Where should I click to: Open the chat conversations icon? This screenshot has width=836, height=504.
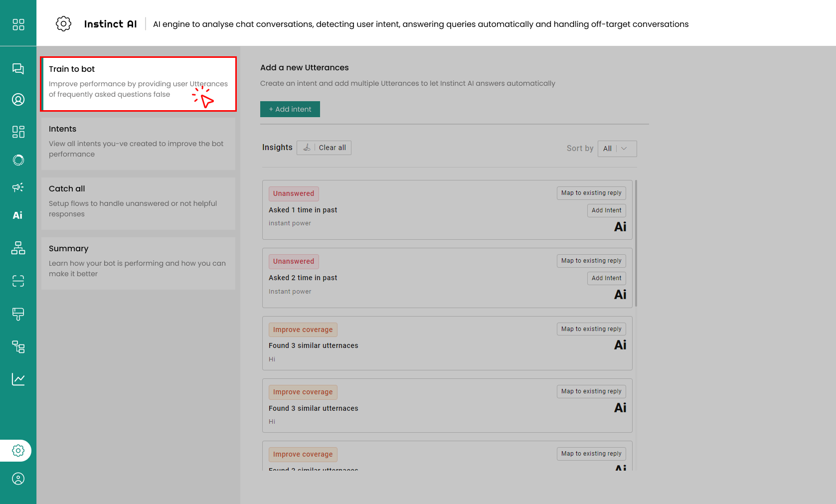coord(18,69)
